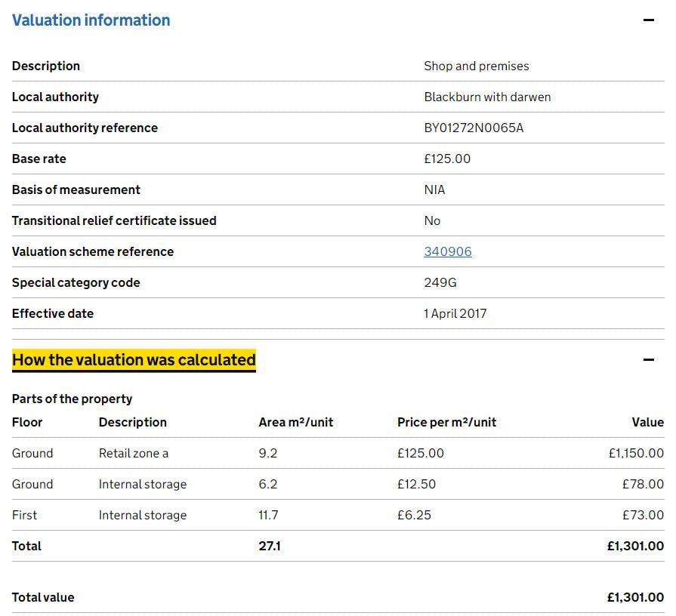Viewport: 676px width, 616px height.
Task: Click the Basis of measurement NIA value
Action: click(x=434, y=189)
